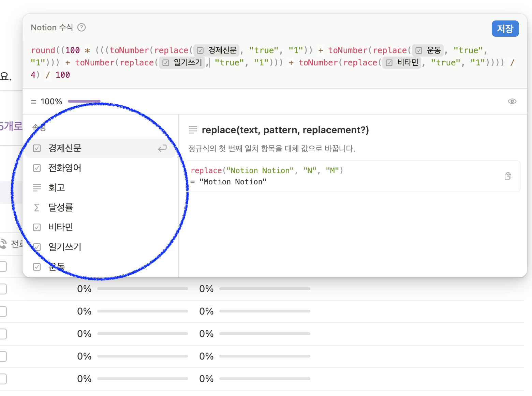
Task: Select the 비타민 property in the list
Action: coord(100,227)
